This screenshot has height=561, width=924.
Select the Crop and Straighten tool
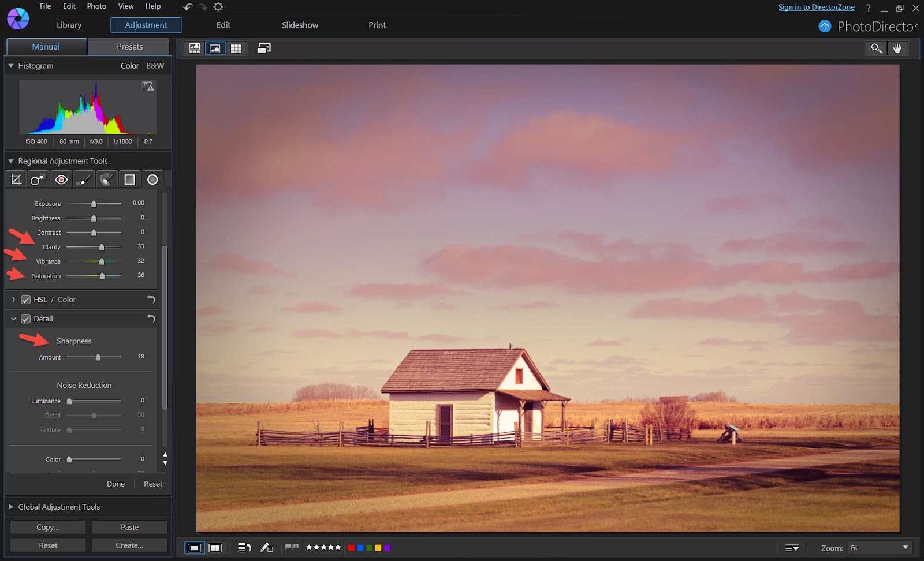coord(16,179)
